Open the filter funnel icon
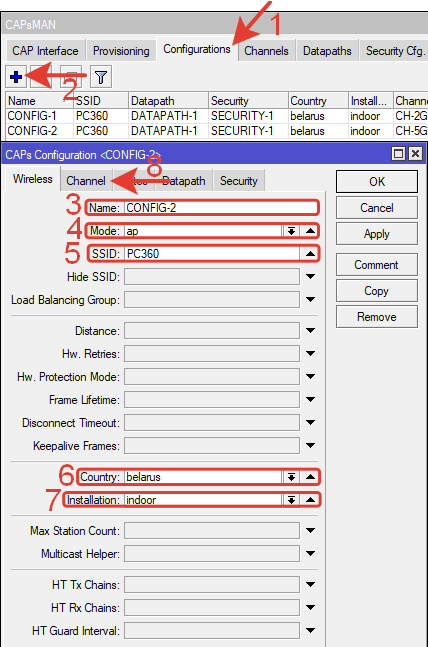 point(101,77)
